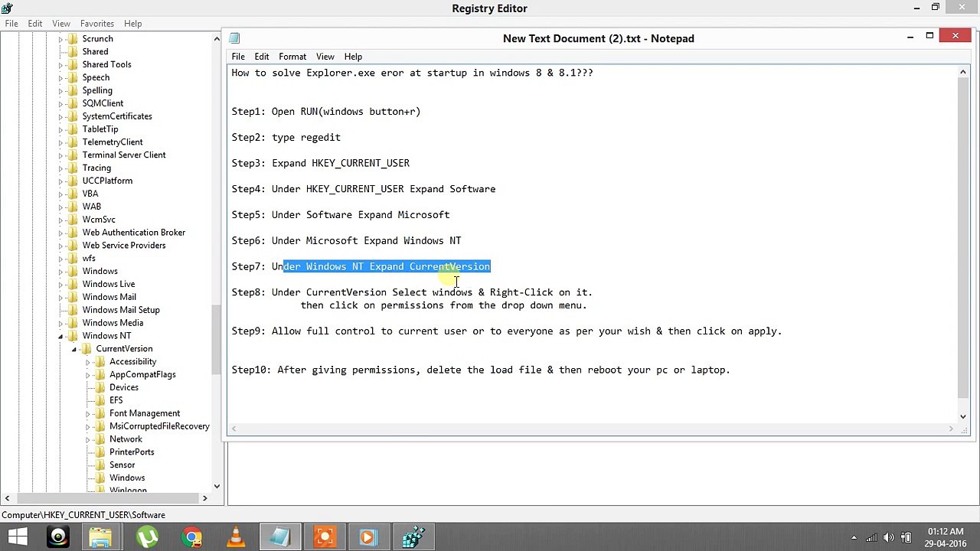This screenshot has width=980, height=551.
Task: Click the 'Step2: type regedit' line
Action: [286, 138]
